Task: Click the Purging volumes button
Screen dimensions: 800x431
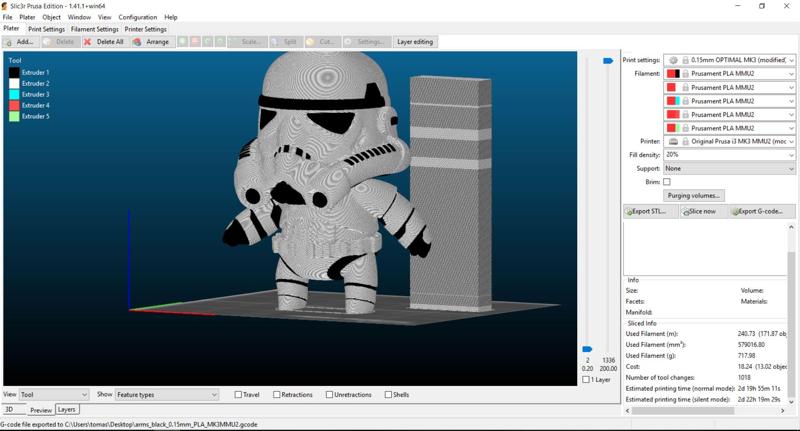Action: point(694,195)
